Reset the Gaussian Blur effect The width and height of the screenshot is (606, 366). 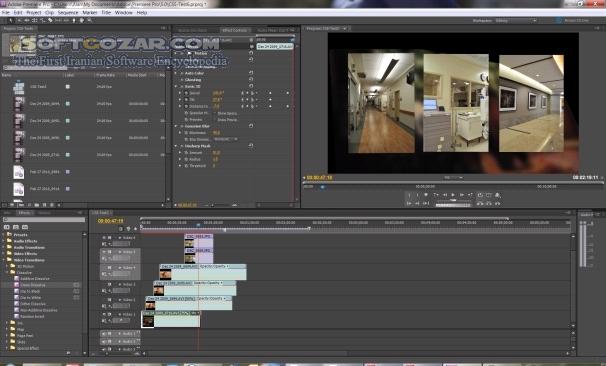point(251,126)
